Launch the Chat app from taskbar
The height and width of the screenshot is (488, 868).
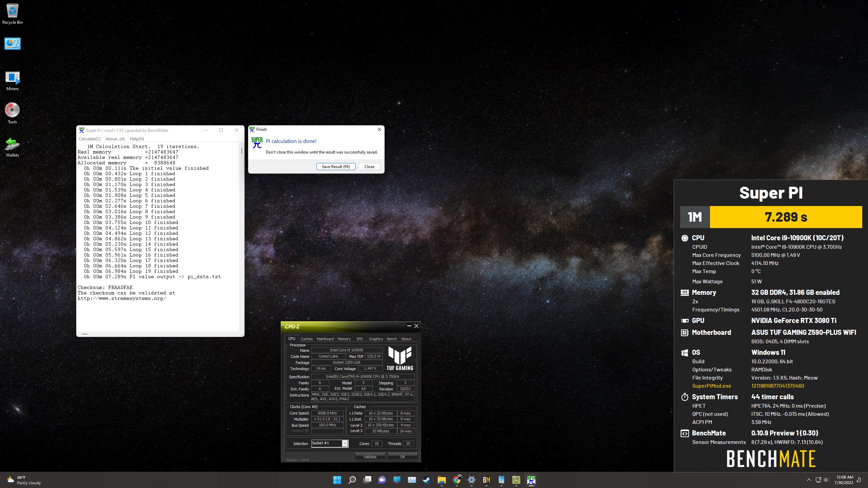[382, 480]
